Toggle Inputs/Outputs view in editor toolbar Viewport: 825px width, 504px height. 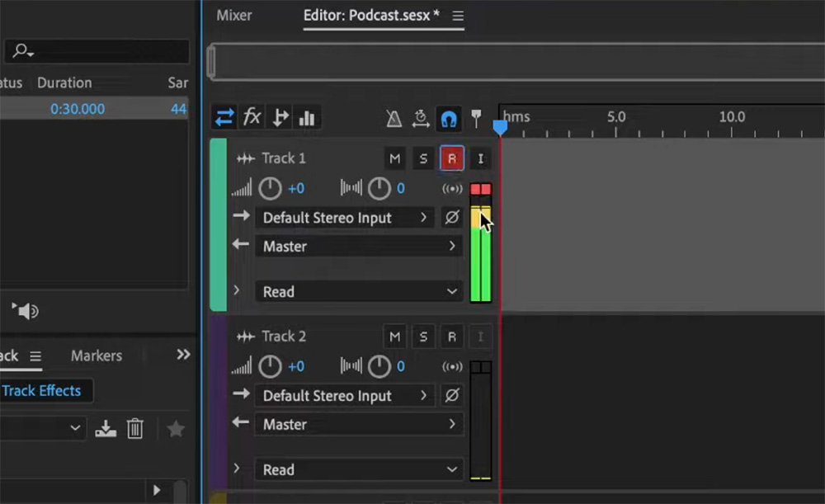pyautogui.click(x=224, y=117)
